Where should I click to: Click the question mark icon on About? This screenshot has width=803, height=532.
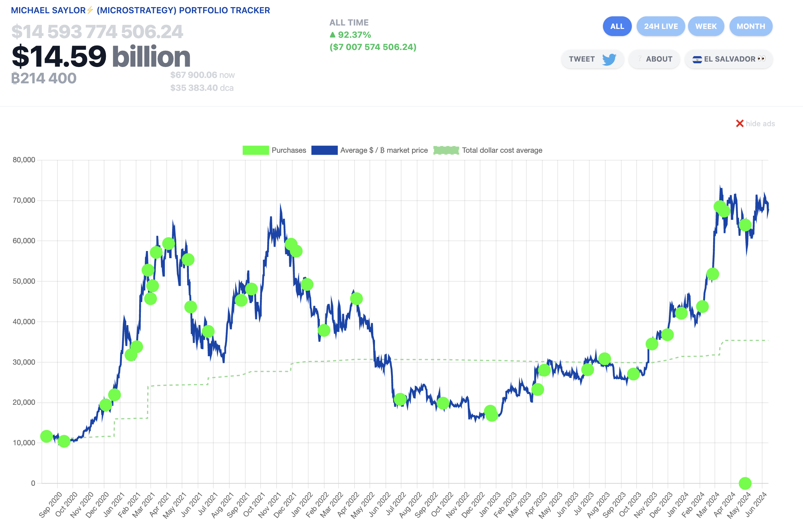pos(640,59)
